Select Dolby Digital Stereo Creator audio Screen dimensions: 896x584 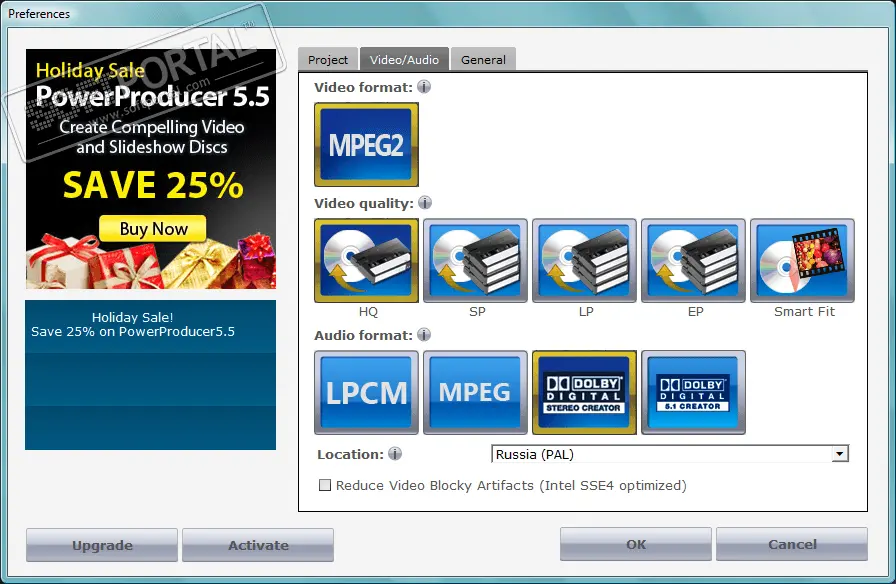[584, 392]
